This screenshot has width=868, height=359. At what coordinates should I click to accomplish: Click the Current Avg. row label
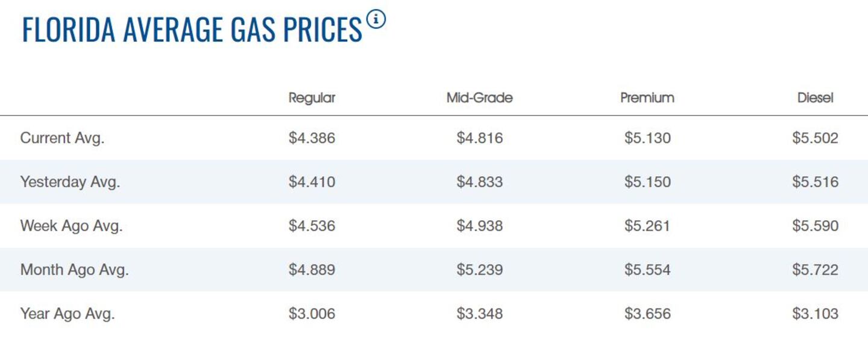62,138
